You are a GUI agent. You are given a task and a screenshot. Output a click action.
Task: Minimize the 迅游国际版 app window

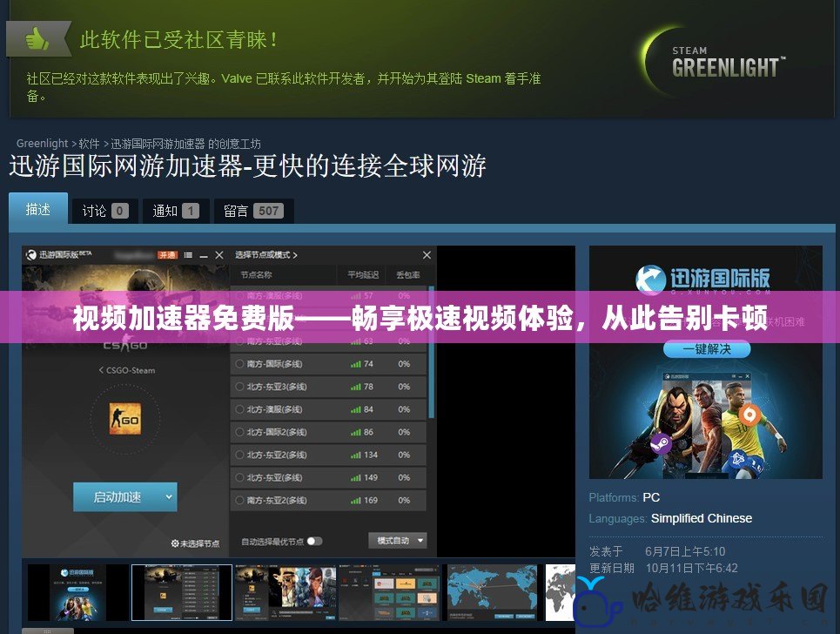[204, 256]
